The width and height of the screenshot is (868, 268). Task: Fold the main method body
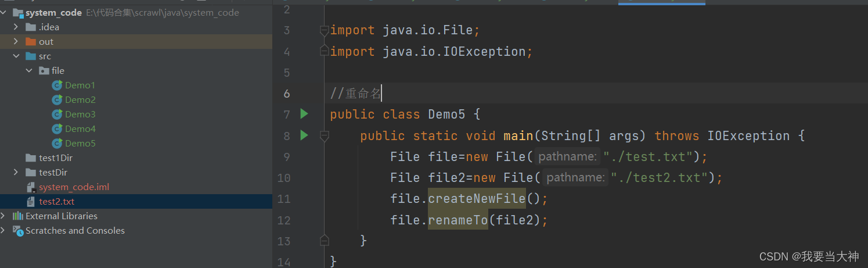click(325, 135)
